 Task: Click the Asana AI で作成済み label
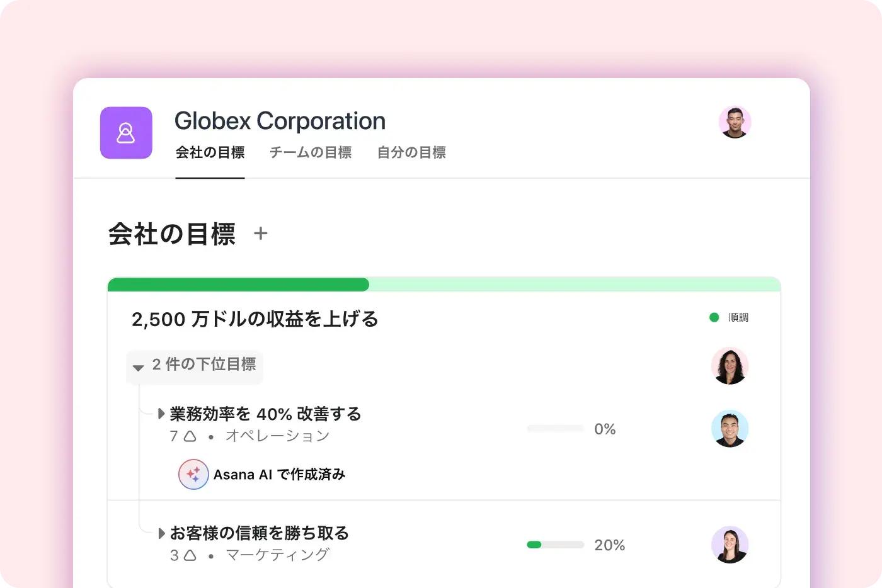click(279, 475)
